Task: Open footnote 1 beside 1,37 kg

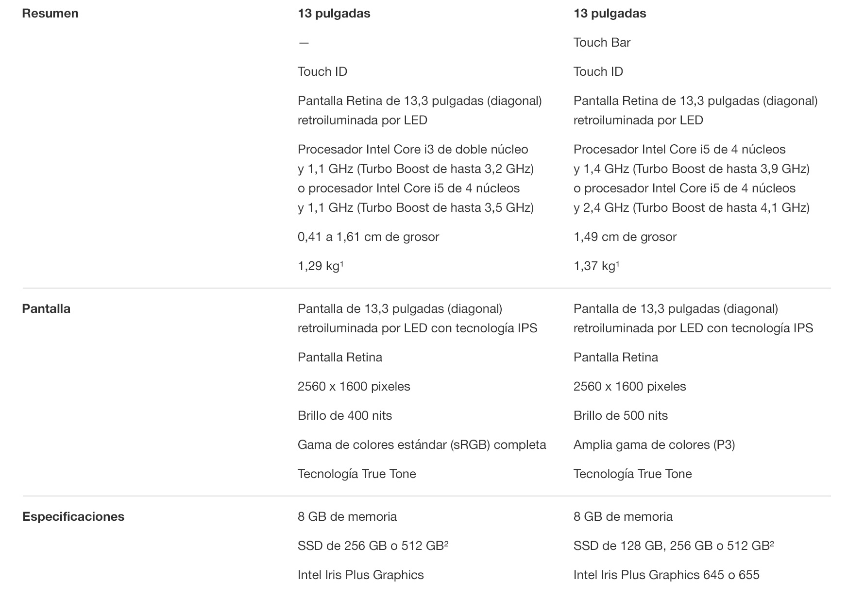Action: coord(618,263)
